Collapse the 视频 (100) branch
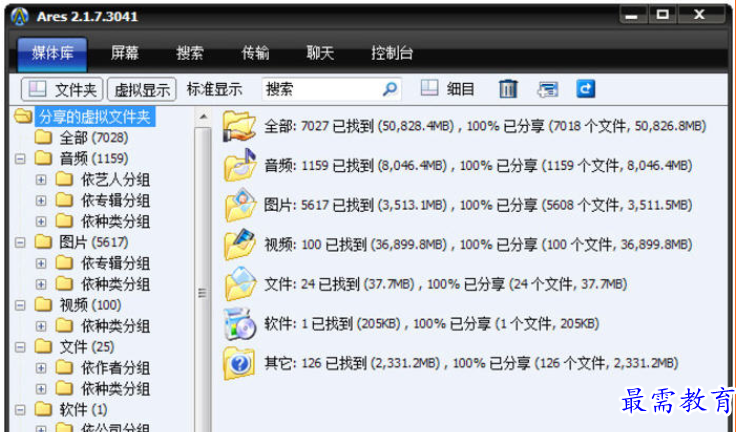 [20, 305]
